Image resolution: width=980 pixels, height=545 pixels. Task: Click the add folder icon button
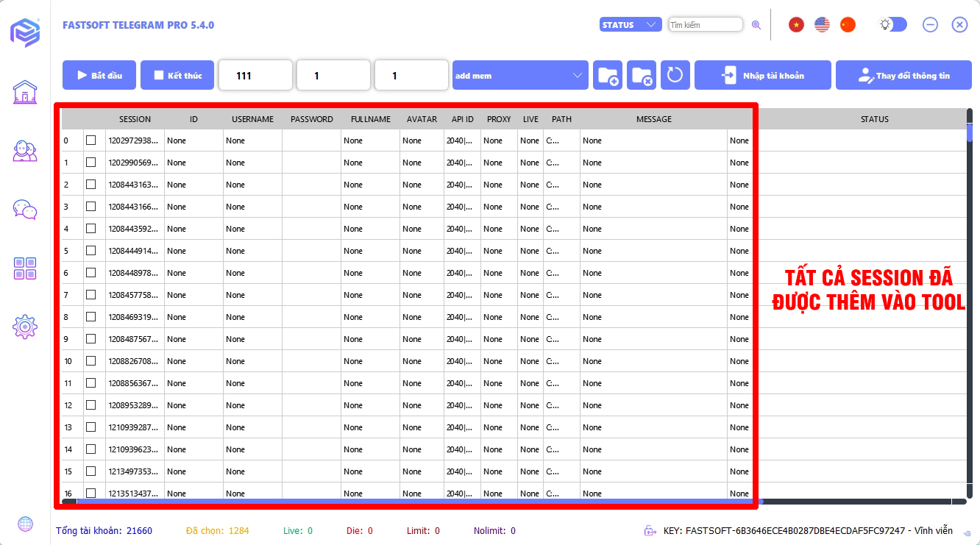click(x=608, y=75)
